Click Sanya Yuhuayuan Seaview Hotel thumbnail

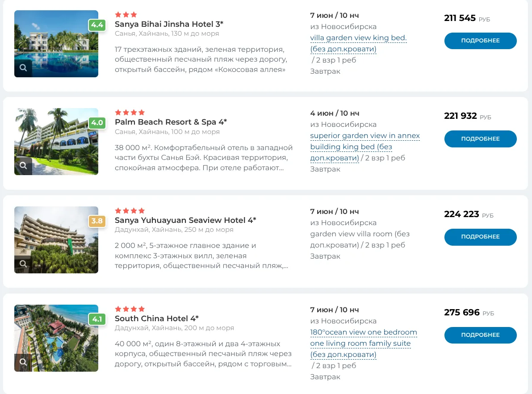click(x=56, y=240)
